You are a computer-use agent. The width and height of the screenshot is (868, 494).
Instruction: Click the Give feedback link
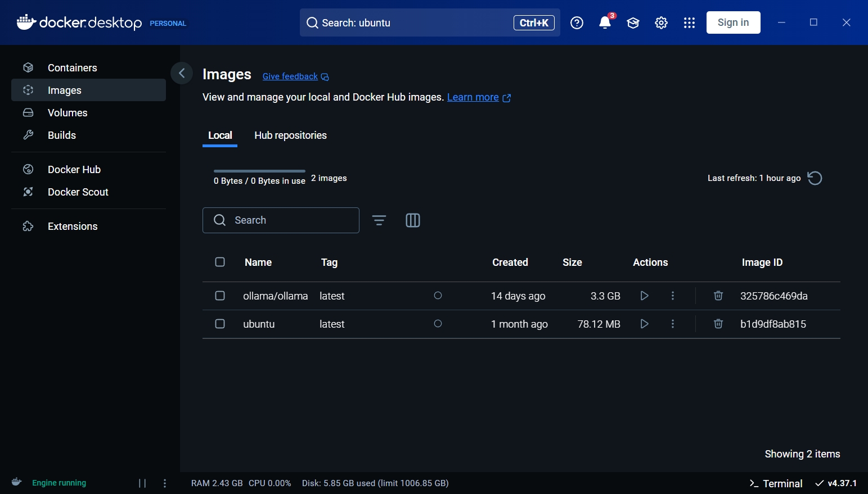tap(296, 76)
